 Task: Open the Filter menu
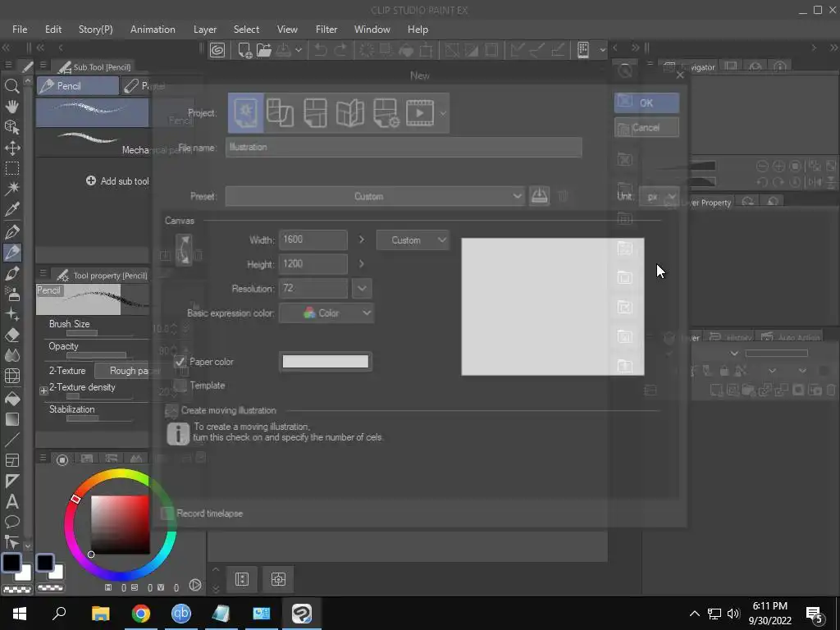[x=326, y=30]
